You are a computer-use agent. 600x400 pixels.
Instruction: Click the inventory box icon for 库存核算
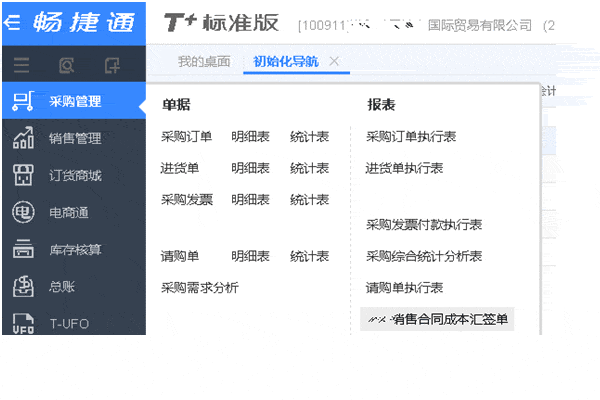[x=23, y=249]
